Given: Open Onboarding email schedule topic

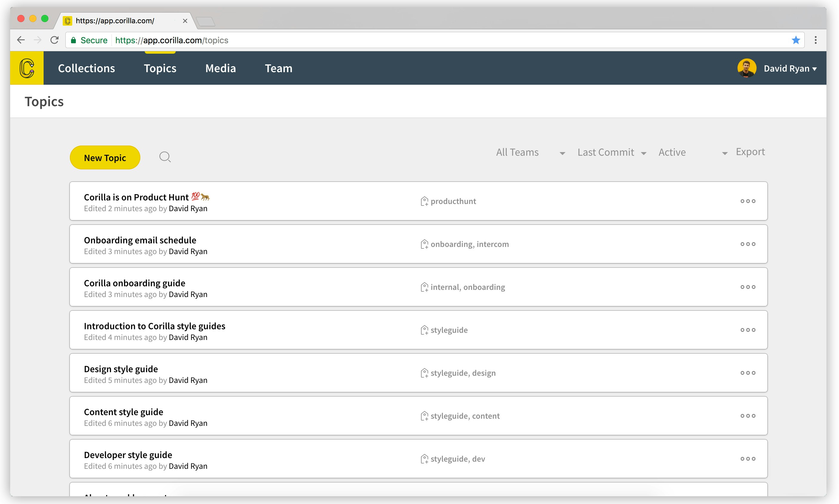Looking at the screenshot, I should (140, 240).
